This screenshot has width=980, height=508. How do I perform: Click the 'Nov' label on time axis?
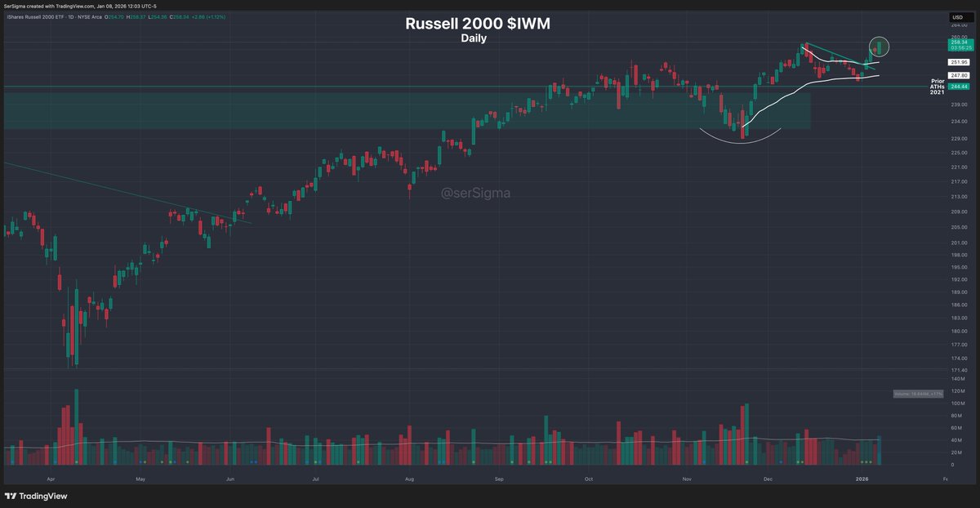click(687, 478)
